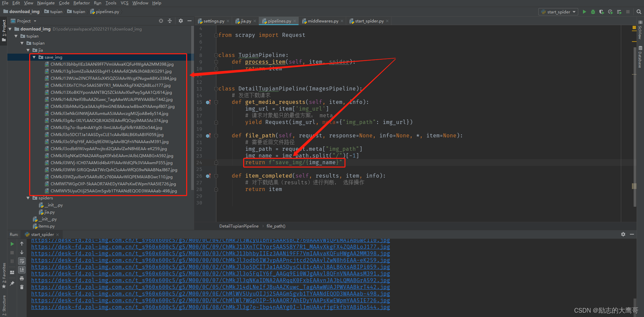
Task: Click override gutter icon beside file_path
Action: [208, 136]
